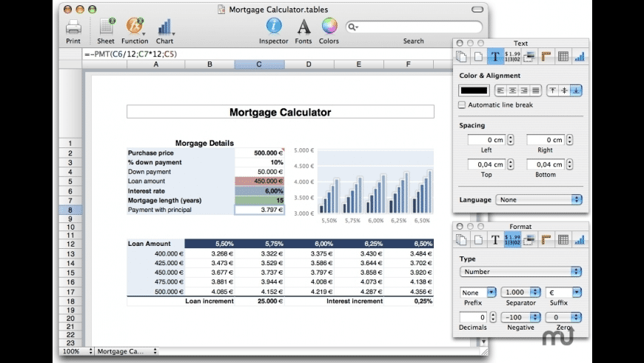
Task: Open chart tab in Format inspector
Action: 580,239
